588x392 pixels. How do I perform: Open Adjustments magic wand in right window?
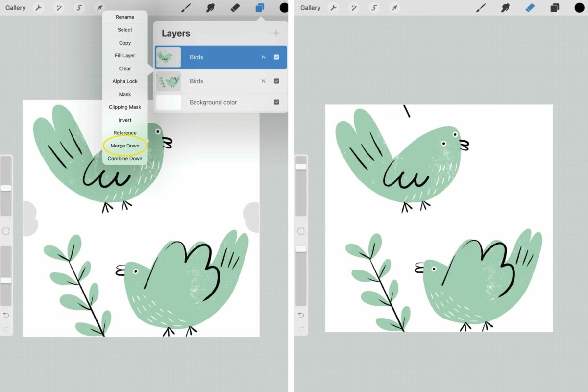tap(354, 8)
